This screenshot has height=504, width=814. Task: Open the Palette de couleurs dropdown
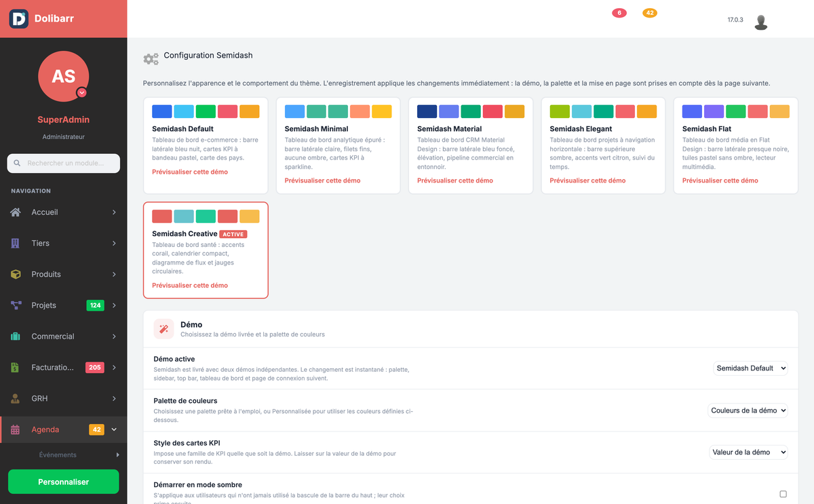(748, 410)
